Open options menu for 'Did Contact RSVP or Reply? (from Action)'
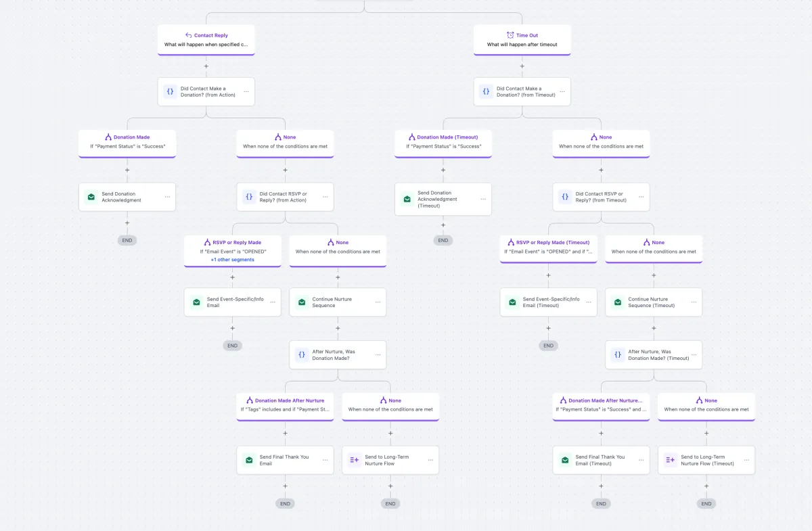 point(325,197)
